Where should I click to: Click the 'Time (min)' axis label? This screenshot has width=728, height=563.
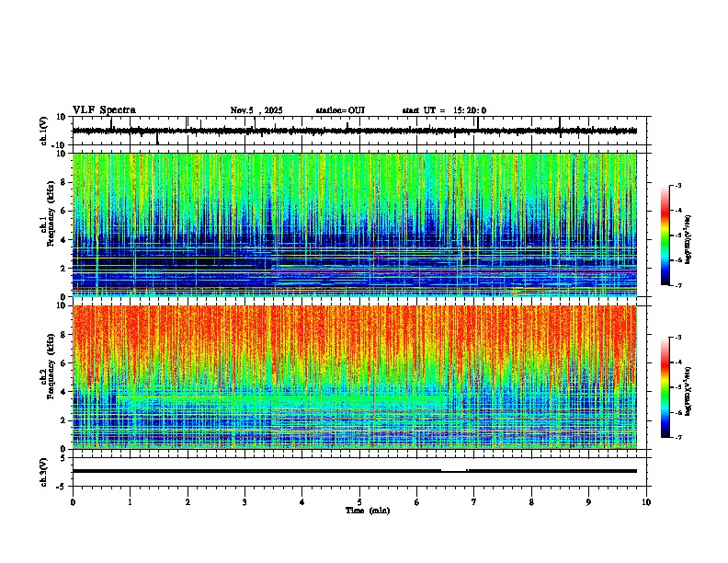(x=368, y=511)
